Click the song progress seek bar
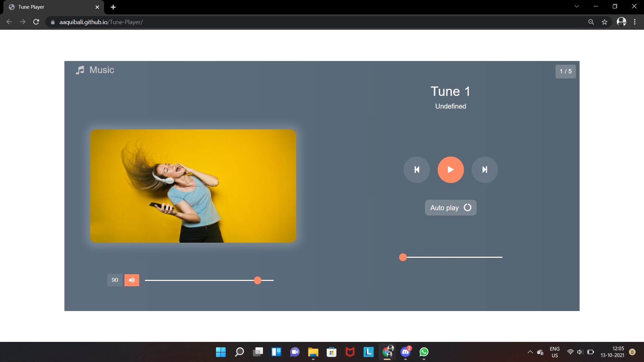Screen dimensions: 644x362 tap(453, 257)
